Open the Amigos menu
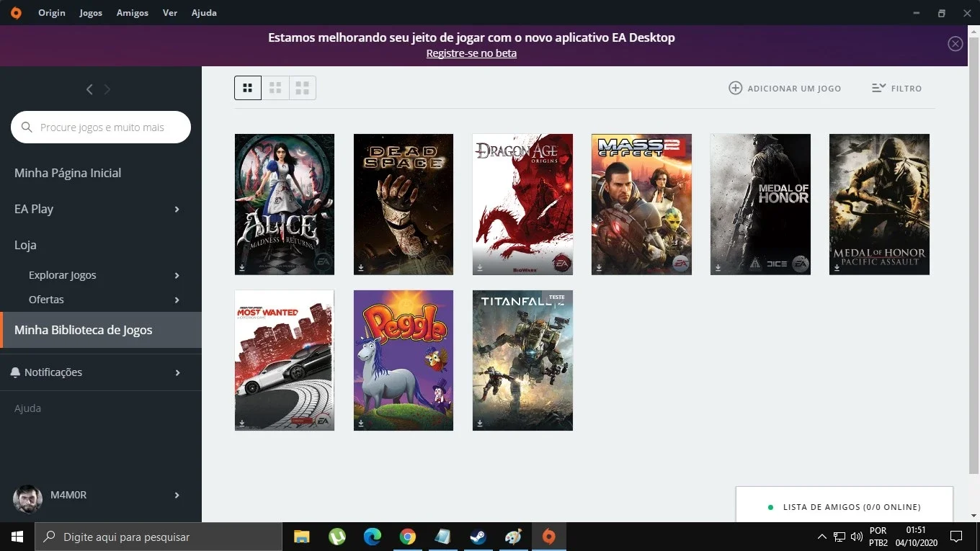 [x=133, y=13]
